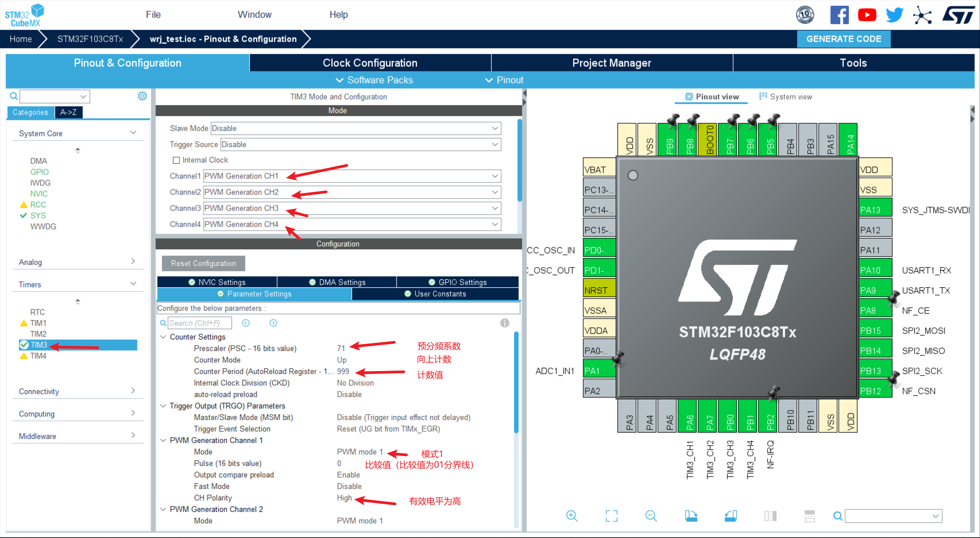This screenshot has width=980, height=538.
Task: Collapse the Counter Settings group
Action: [x=163, y=337]
